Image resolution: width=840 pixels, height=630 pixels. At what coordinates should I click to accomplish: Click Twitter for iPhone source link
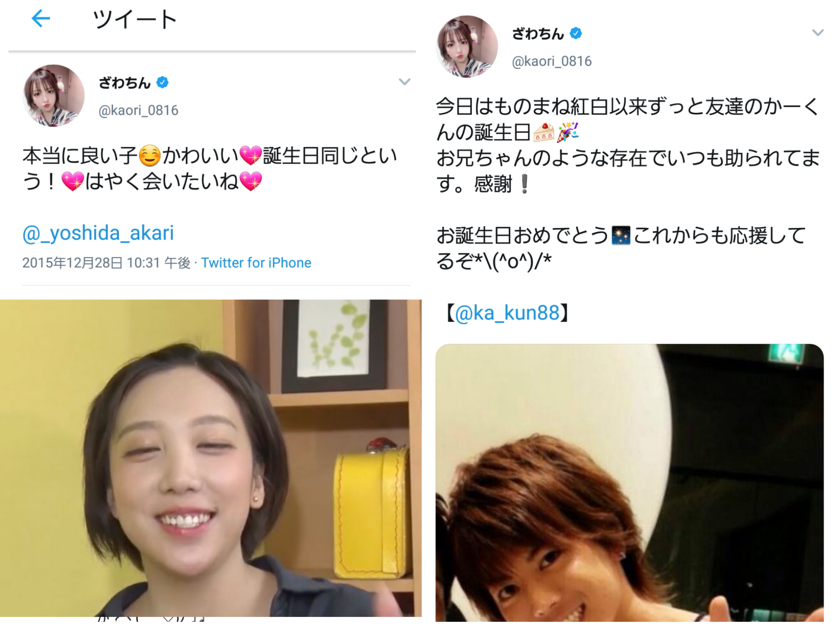[x=256, y=262]
